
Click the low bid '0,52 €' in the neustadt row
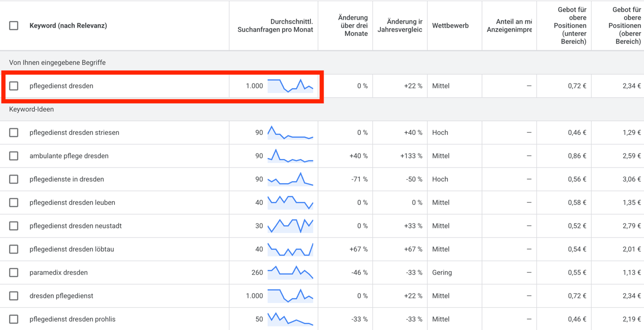[577, 226]
